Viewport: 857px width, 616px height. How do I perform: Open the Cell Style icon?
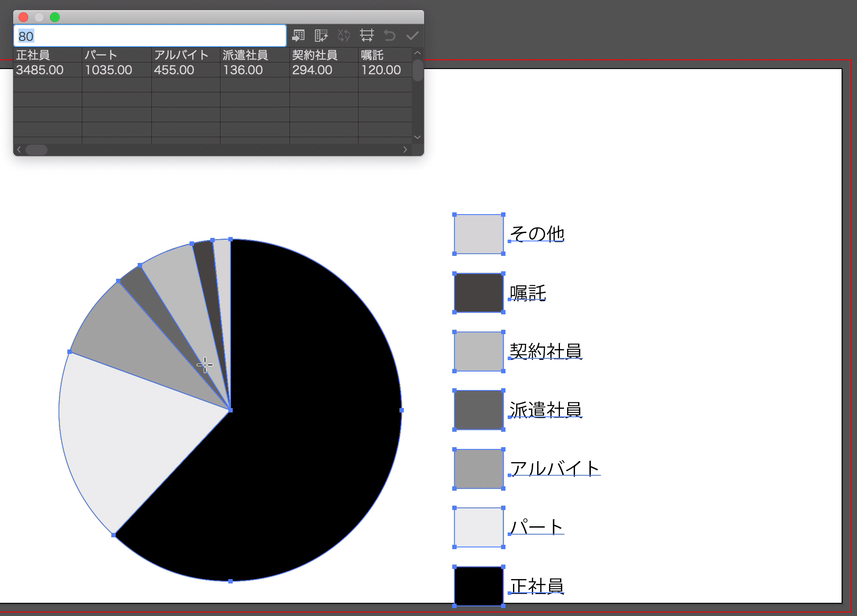(x=366, y=36)
